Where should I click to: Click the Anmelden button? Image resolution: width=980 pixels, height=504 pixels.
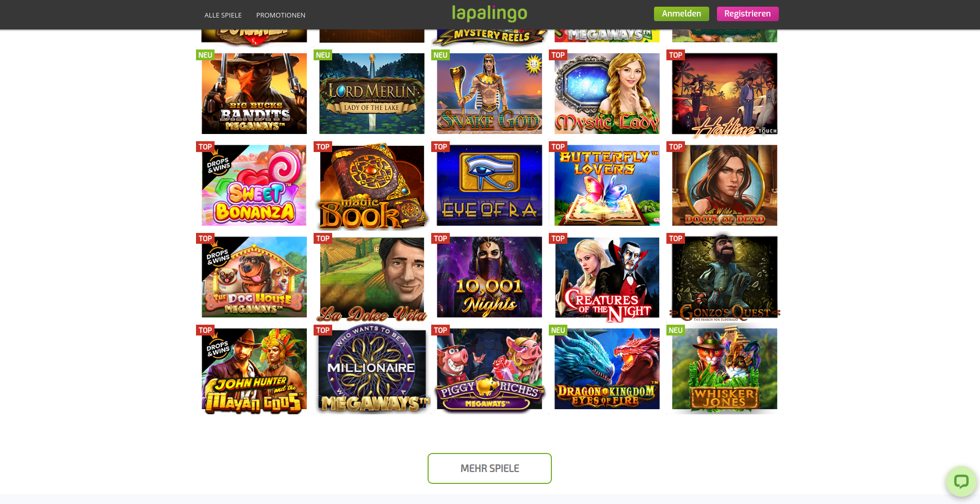click(x=681, y=14)
